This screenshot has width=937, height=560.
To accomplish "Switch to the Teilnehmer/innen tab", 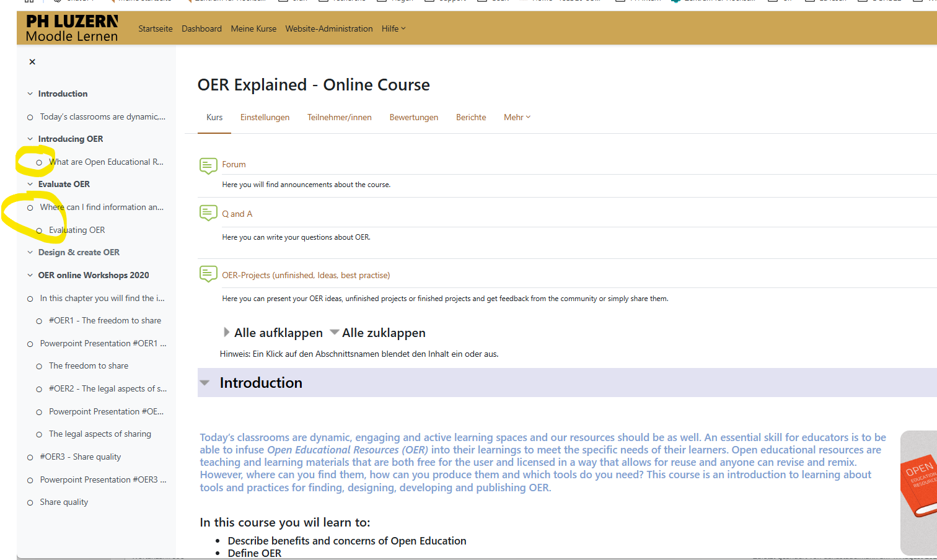I will 339,117.
